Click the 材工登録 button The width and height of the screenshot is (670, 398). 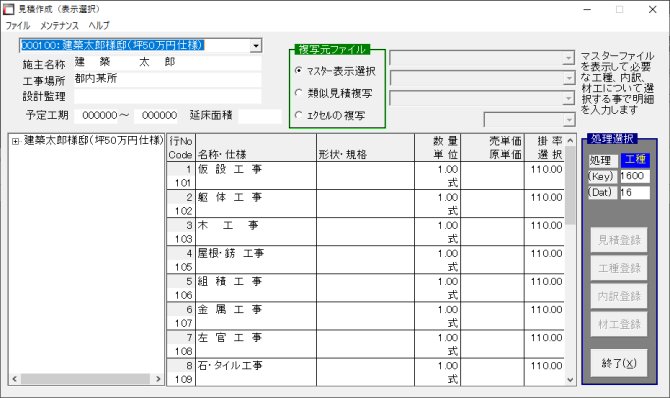[x=619, y=324]
